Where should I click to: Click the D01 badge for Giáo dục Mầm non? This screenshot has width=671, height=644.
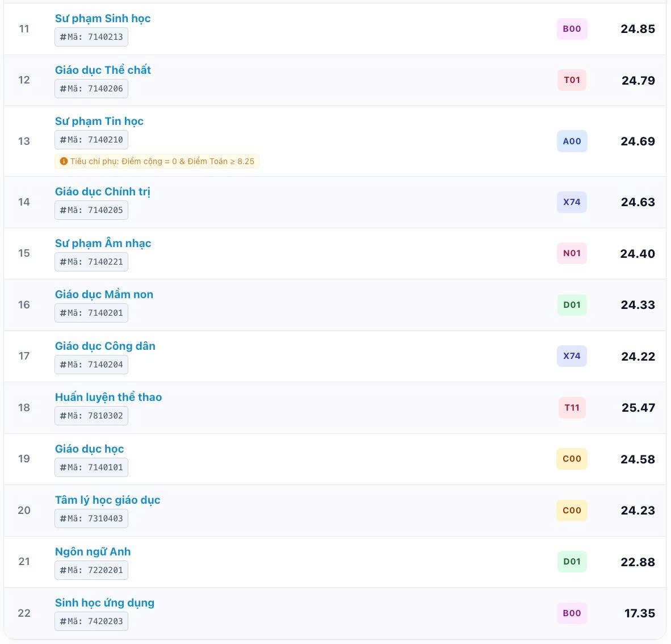click(x=572, y=305)
